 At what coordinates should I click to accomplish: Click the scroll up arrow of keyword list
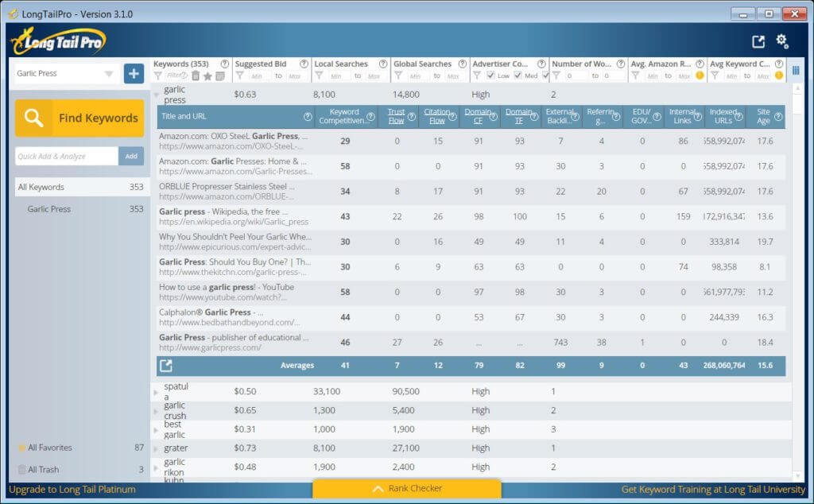click(x=797, y=89)
